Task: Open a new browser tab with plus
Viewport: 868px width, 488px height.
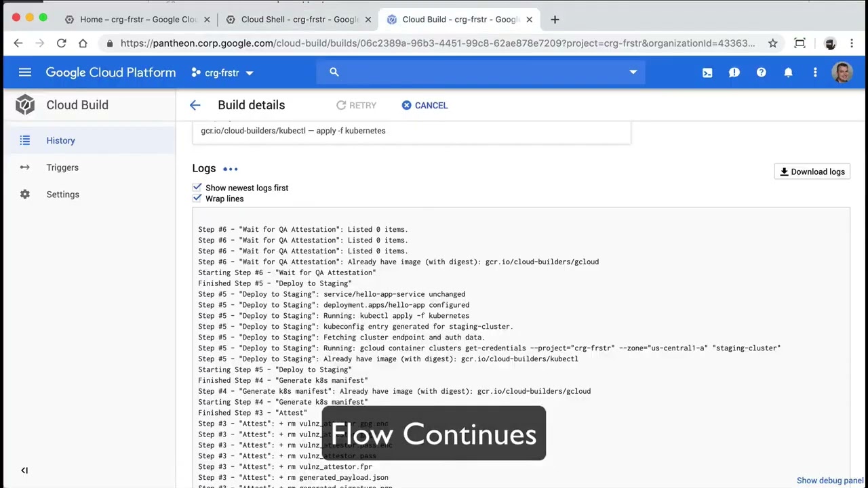Action: tap(555, 20)
